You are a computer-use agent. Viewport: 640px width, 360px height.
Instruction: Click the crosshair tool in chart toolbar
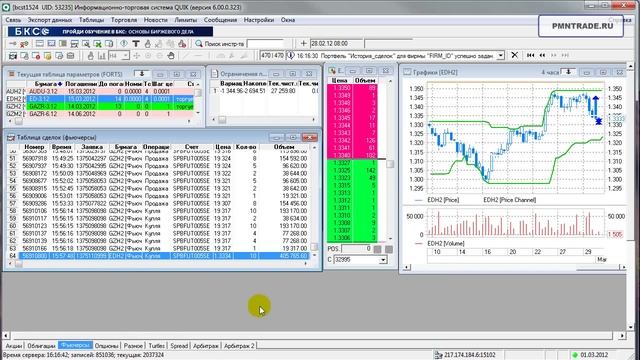click(x=136, y=56)
